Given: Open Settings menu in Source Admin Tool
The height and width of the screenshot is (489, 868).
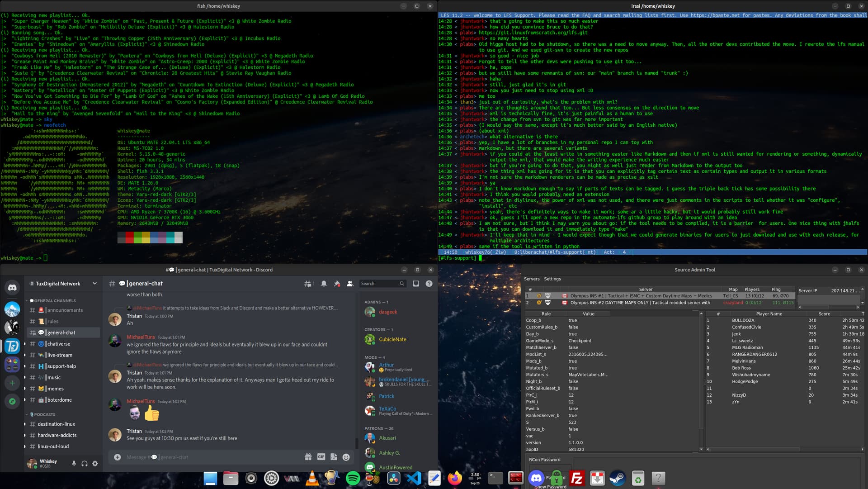Looking at the screenshot, I should [552, 279].
